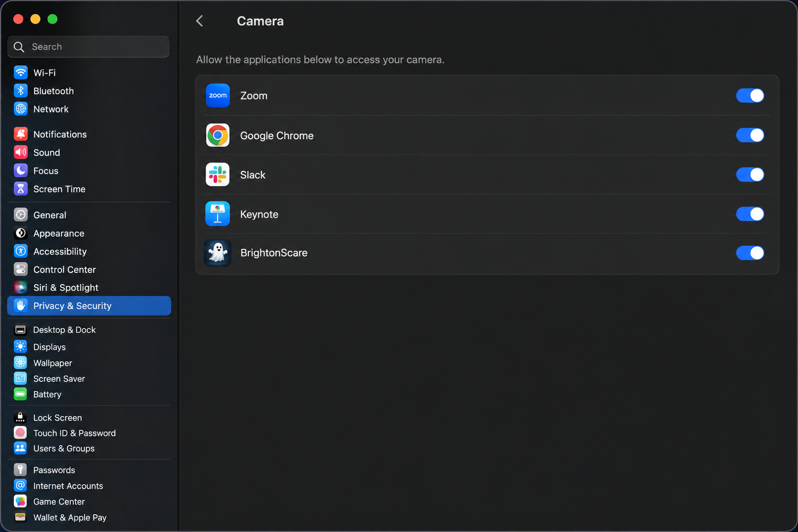Viewport: 798px width, 532px height.
Task: Click the Appearance icon
Action: pos(21,233)
